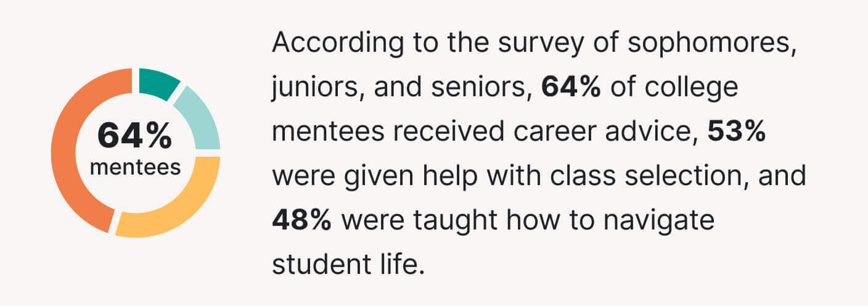
Task: Click the bold 64% in the paragraph
Action: [x=571, y=88]
